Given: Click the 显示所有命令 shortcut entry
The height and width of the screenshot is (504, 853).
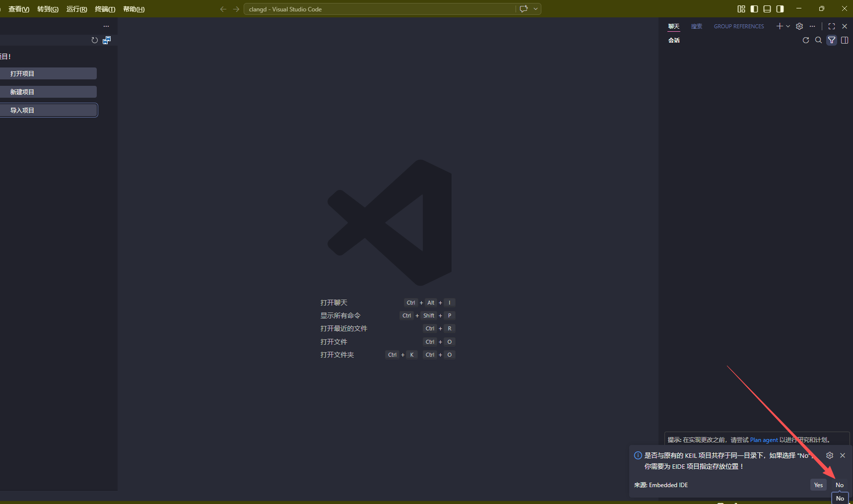Looking at the screenshot, I should click(340, 315).
